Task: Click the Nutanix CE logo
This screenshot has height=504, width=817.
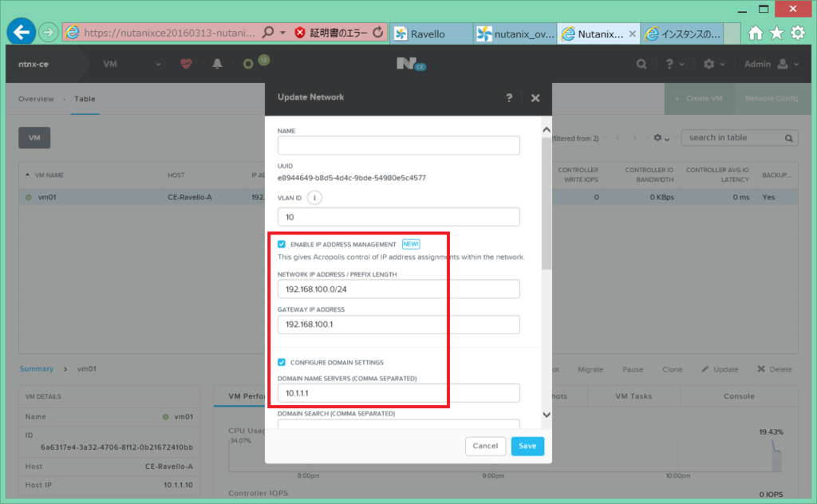Action: (411, 64)
